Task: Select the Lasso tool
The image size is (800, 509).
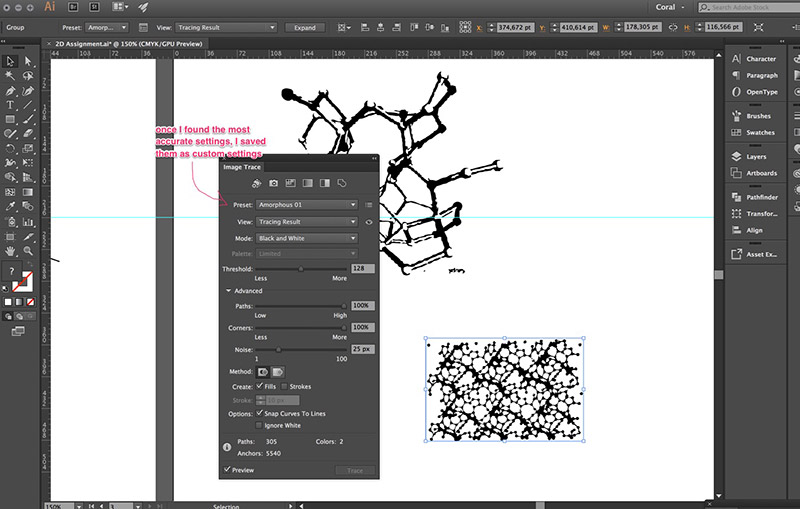Action: pos(28,76)
